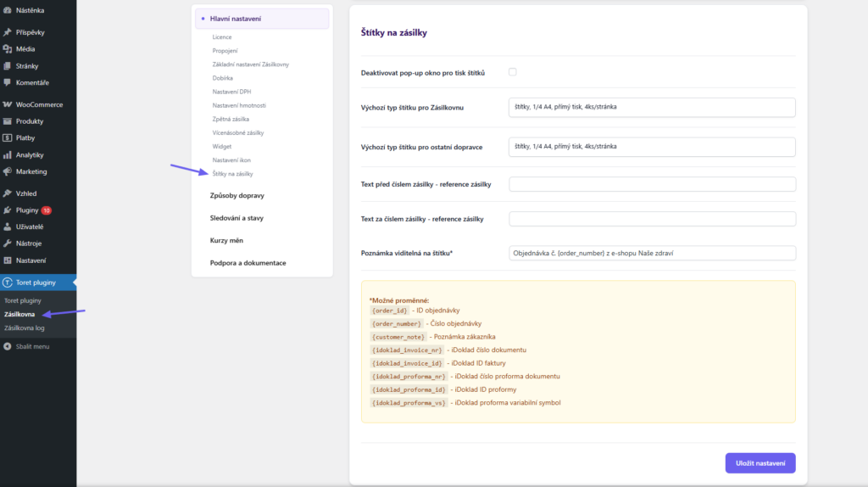
Task: Click the Nástěnka dashboard icon
Action: click(x=7, y=10)
